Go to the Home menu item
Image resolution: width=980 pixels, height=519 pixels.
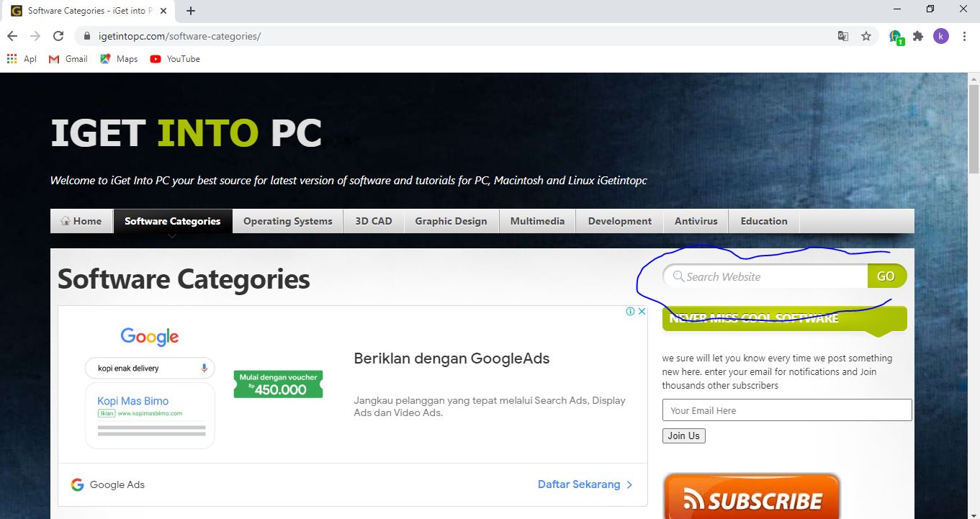[81, 221]
